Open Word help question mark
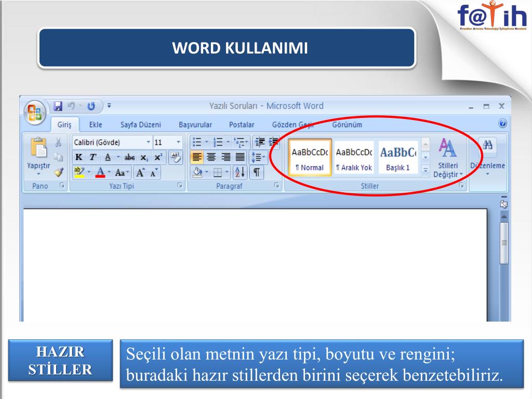The image size is (532, 399). point(502,124)
